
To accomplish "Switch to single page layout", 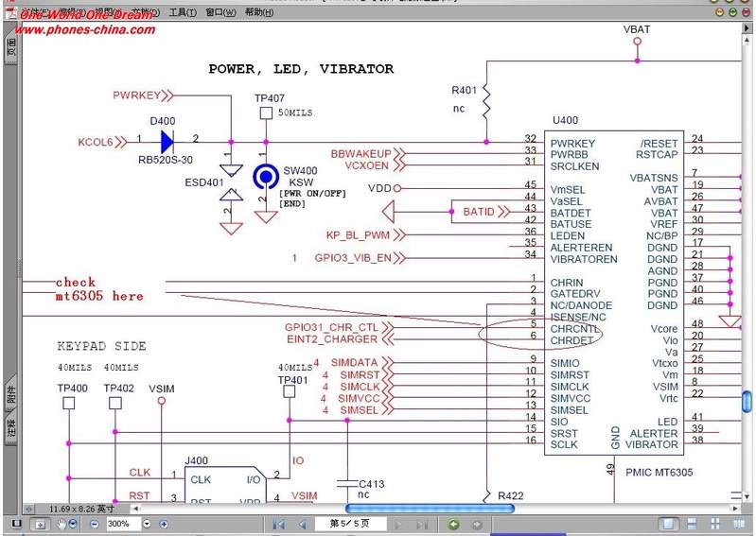I will (669, 524).
